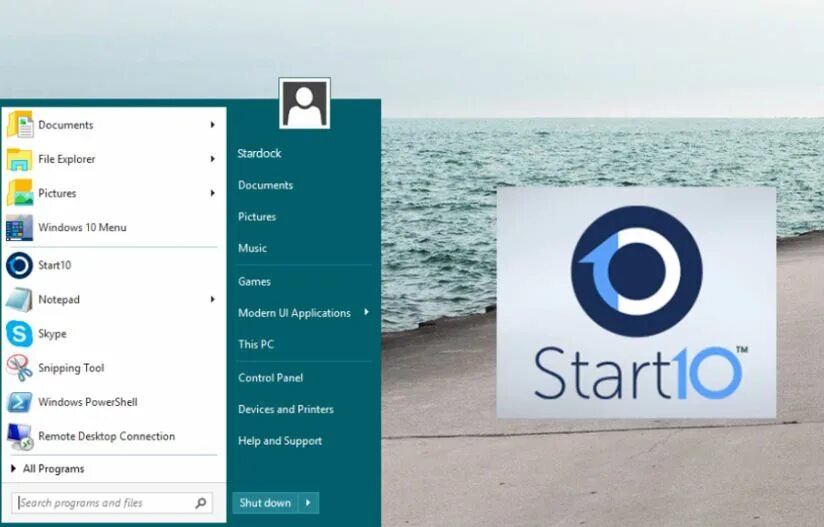Launch the Snipping Tool scissors icon

click(19, 368)
